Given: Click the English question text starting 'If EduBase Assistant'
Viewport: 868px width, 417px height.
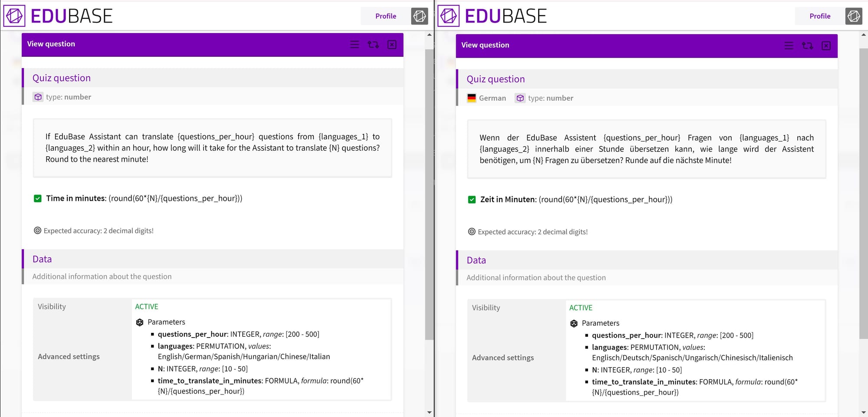Looking at the screenshot, I should click(213, 148).
